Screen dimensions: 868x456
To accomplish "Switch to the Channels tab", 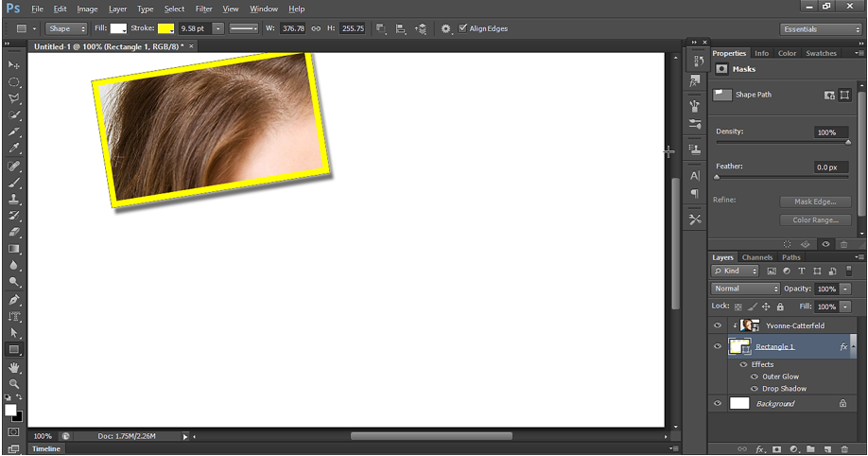I will point(756,257).
